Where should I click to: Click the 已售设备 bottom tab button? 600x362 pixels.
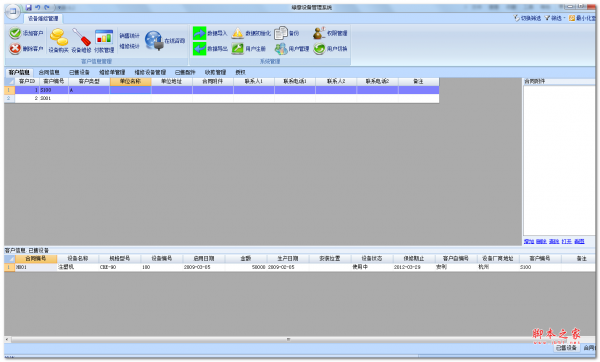566,348
